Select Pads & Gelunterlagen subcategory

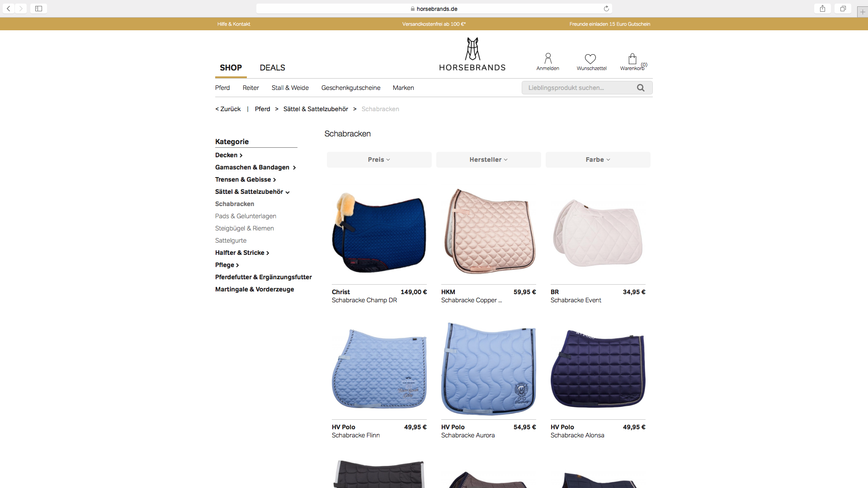point(245,216)
